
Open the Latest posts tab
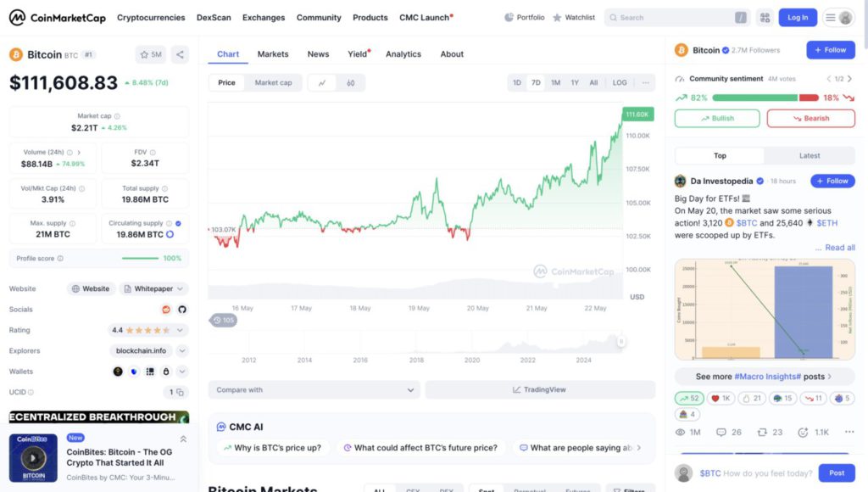click(810, 156)
